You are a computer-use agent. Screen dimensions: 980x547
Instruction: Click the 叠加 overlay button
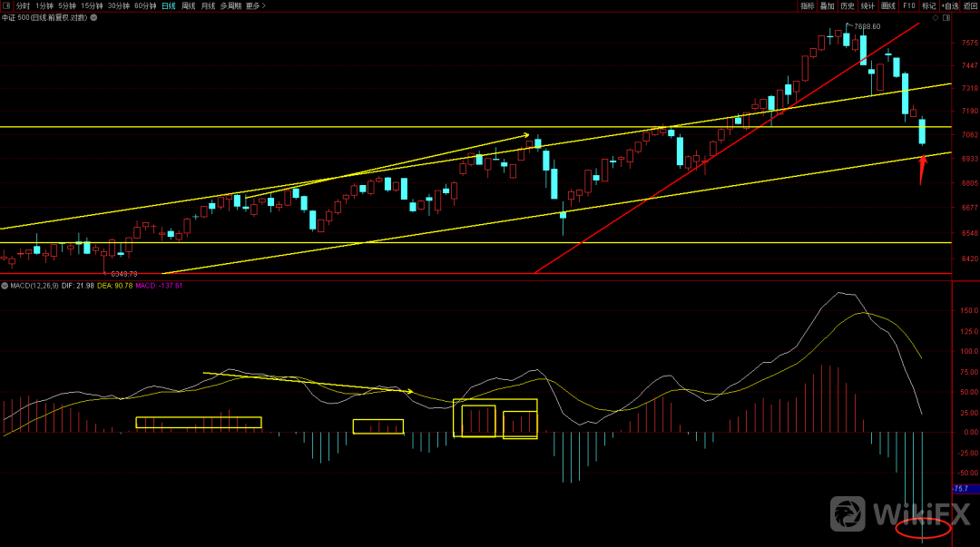(827, 5)
